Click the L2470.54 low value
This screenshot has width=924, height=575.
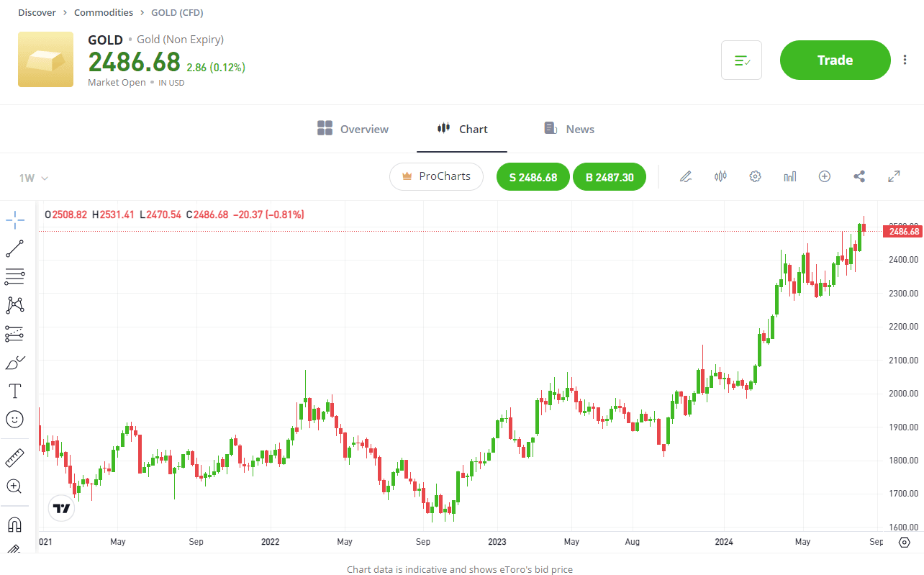[x=160, y=214]
